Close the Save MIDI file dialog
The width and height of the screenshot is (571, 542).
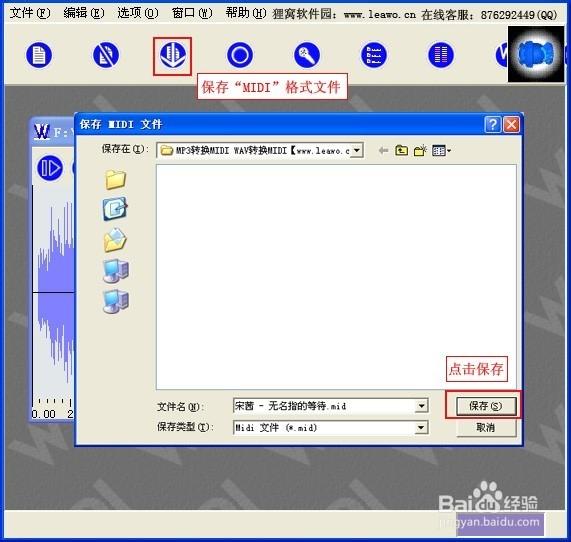[x=511, y=125]
